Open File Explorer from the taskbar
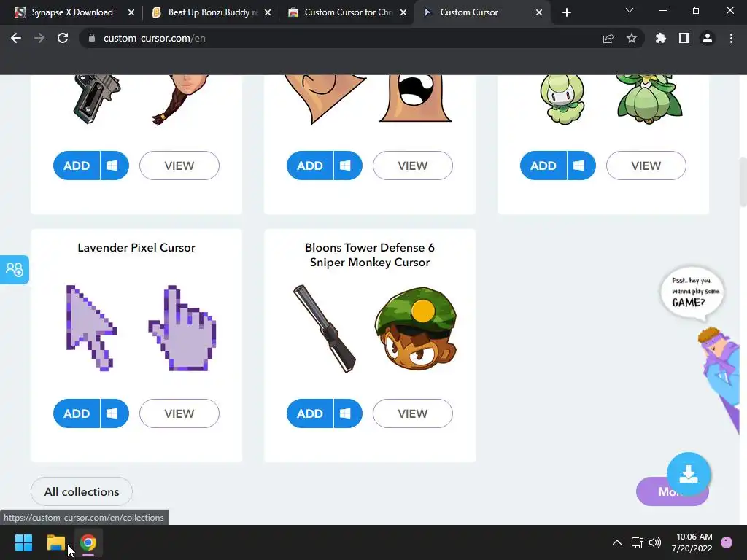This screenshot has height=560, width=747. point(55,542)
